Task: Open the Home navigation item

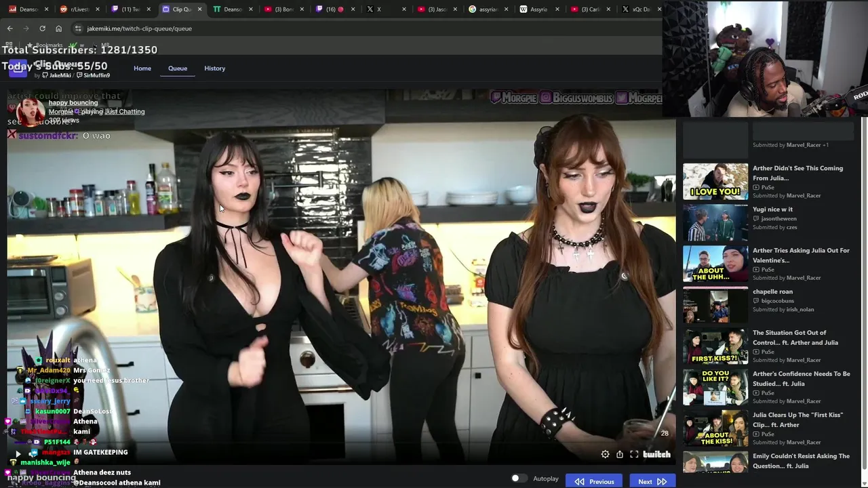Action: pyautogui.click(x=142, y=68)
